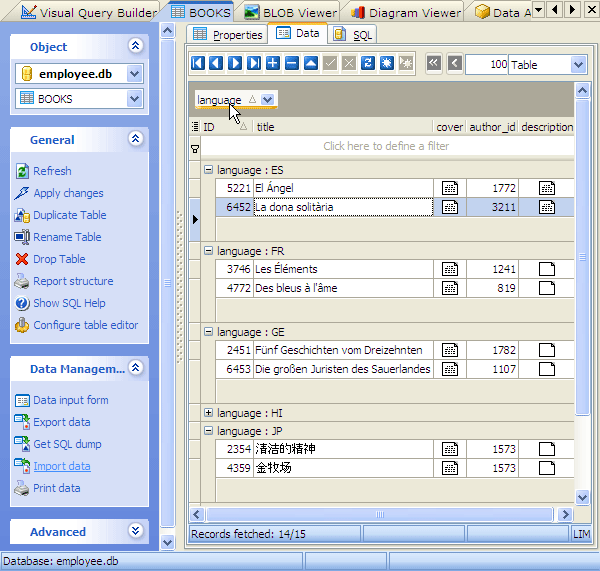Collapse the Object panel
Screen dimensions: 600x571
coord(135,46)
